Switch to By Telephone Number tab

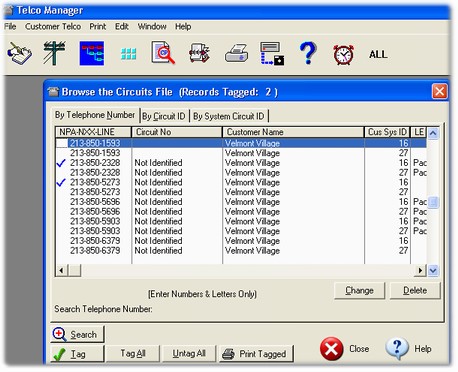click(95, 115)
